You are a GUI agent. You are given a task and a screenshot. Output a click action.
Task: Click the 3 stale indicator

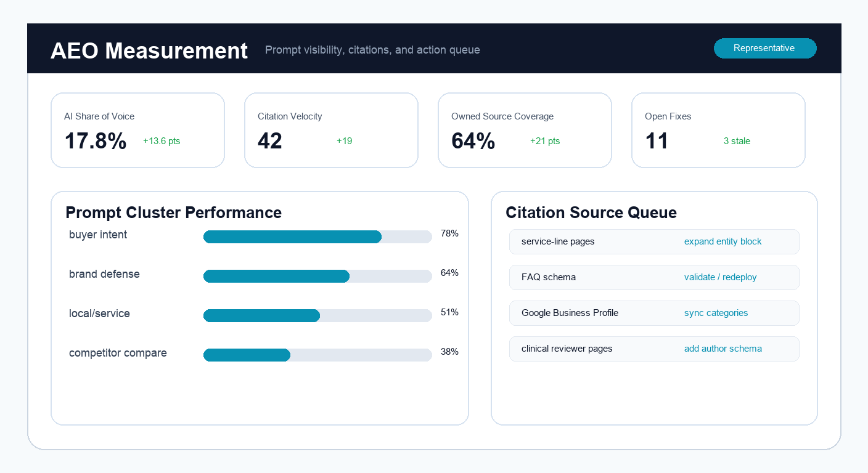(737, 141)
